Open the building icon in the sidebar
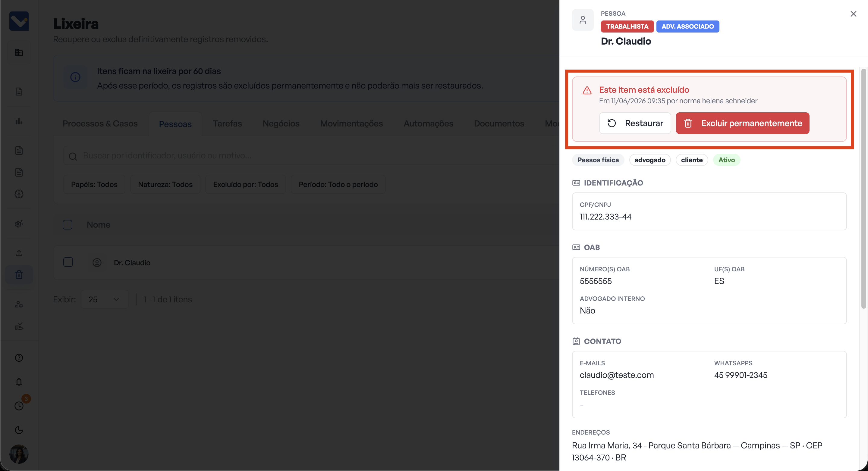This screenshot has height=471, width=868. click(x=19, y=52)
